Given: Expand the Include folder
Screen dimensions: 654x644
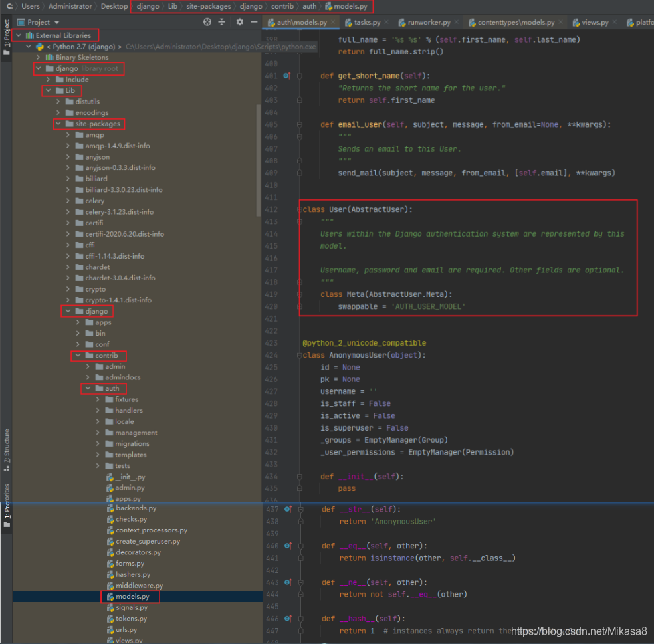Looking at the screenshot, I should (49, 79).
